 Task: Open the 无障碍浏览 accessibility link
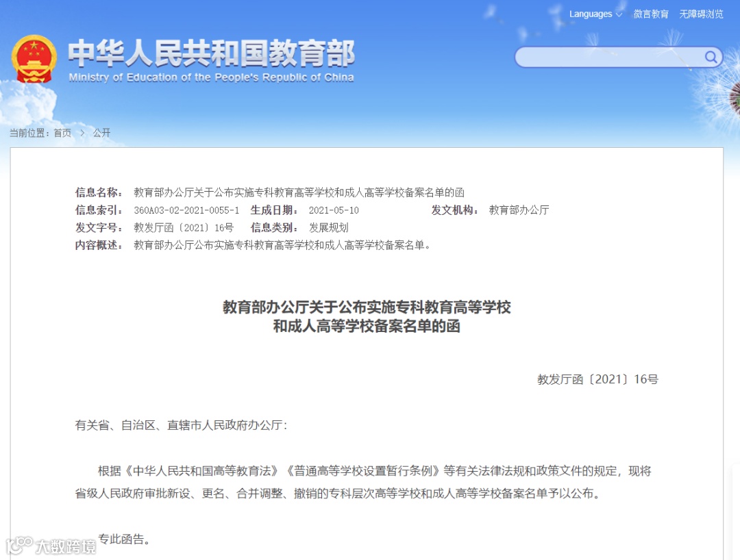click(701, 14)
